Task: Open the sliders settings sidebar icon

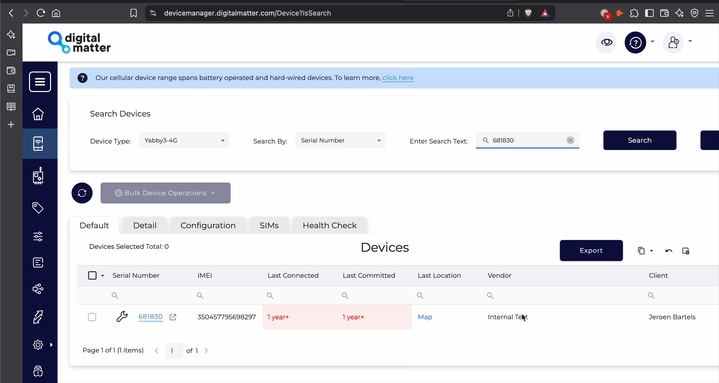Action: [38, 236]
